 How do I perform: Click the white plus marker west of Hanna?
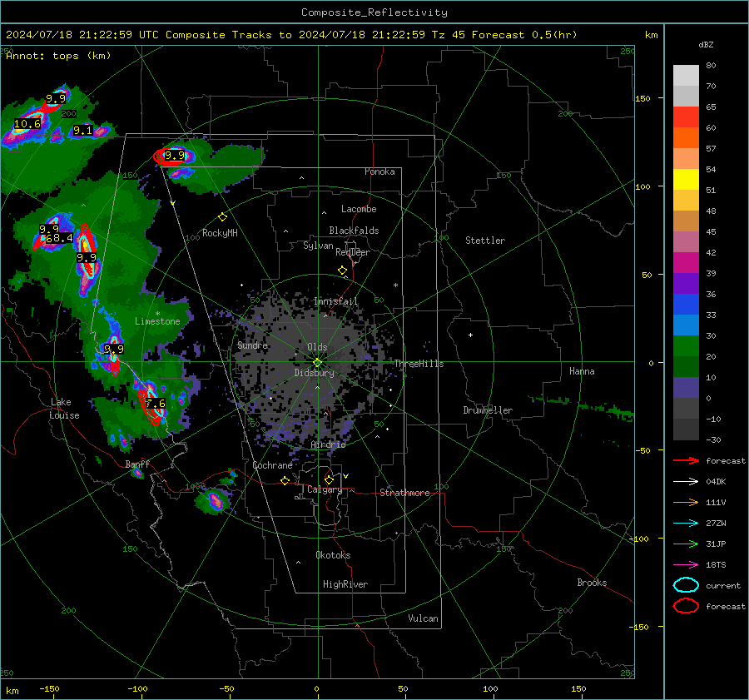[470, 335]
